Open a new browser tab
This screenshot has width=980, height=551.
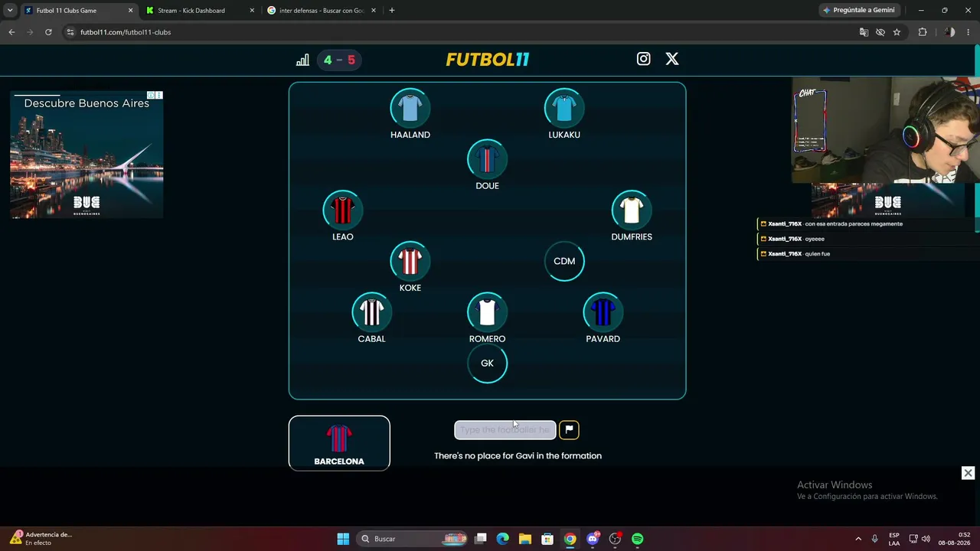click(x=392, y=11)
